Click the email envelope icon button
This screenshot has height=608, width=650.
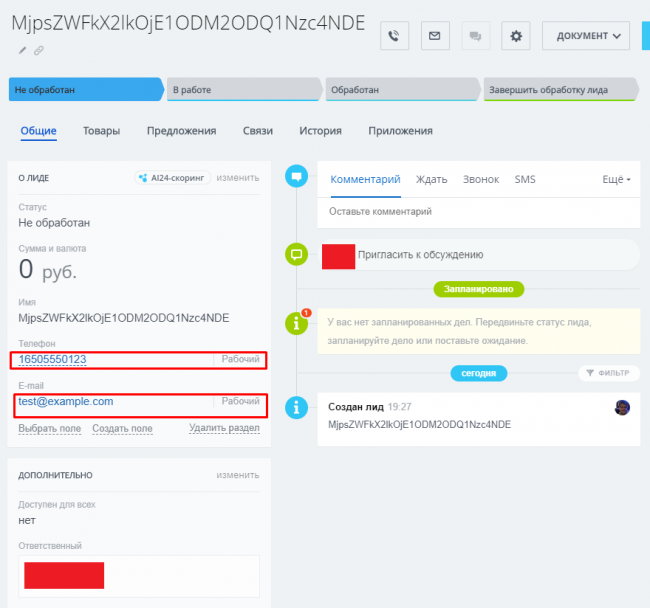tap(435, 36)
